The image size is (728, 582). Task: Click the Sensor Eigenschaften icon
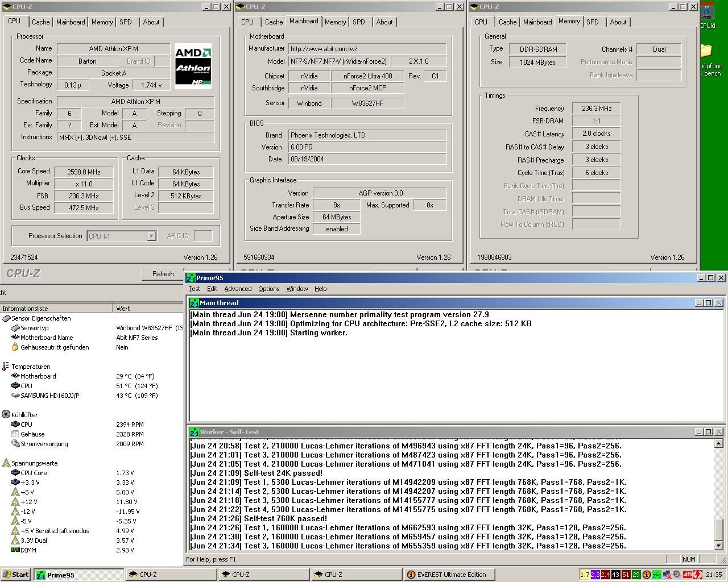[6, 318]
